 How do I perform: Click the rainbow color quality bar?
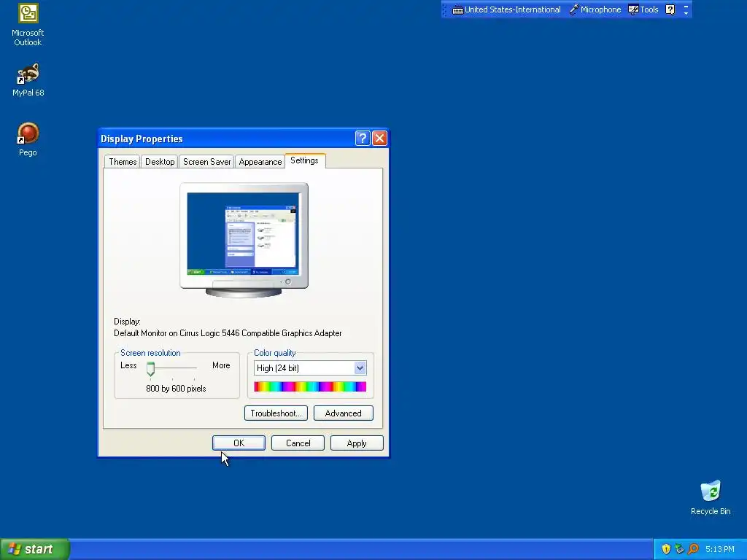(x=310, y=386)
